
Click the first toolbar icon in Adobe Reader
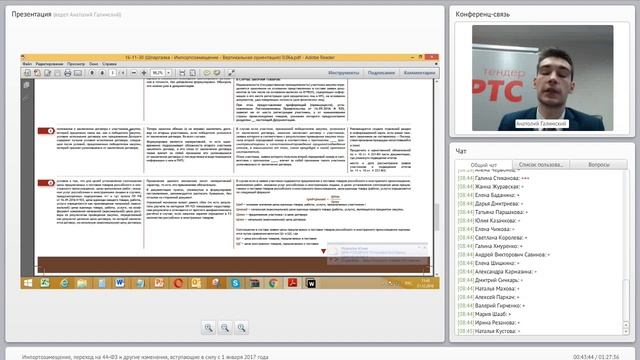(27, 73)
